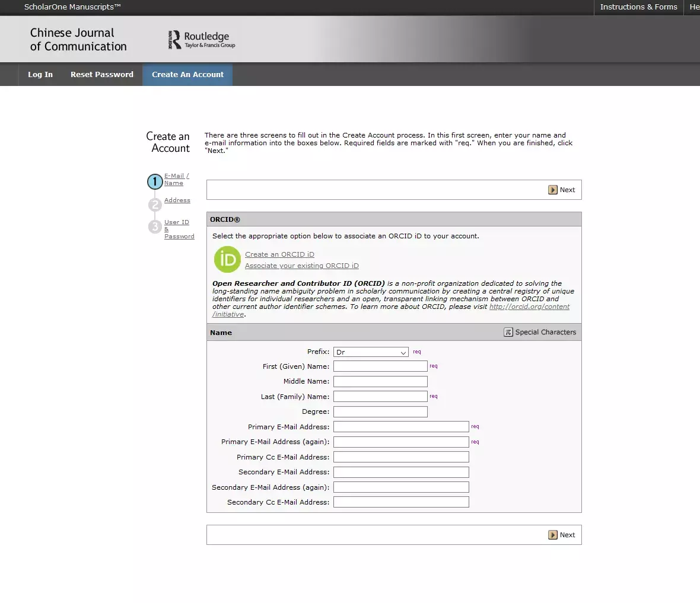Click the green ORCID iD logo icon
This screenshot has height=603, width=700.
pos(227,260)
